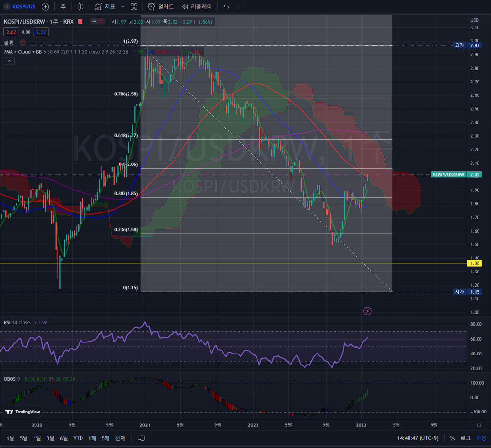Collapse the indicator legend chevron

pyautogui.click(x=9, y=61)
